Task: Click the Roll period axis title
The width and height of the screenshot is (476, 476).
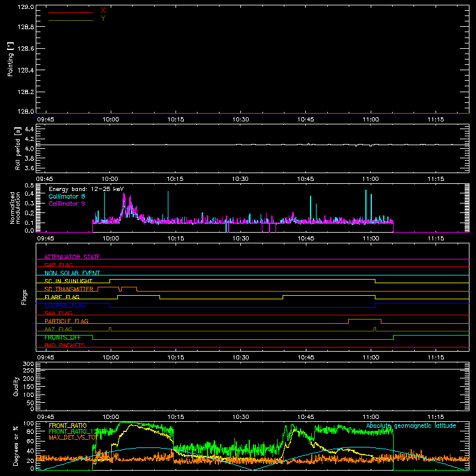Action: click(17, 148)
